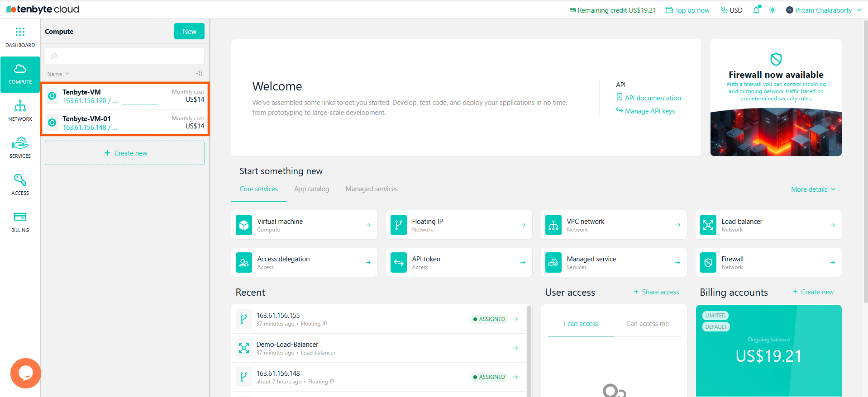Click the tenbyte cloud logo

coord(43,9)
